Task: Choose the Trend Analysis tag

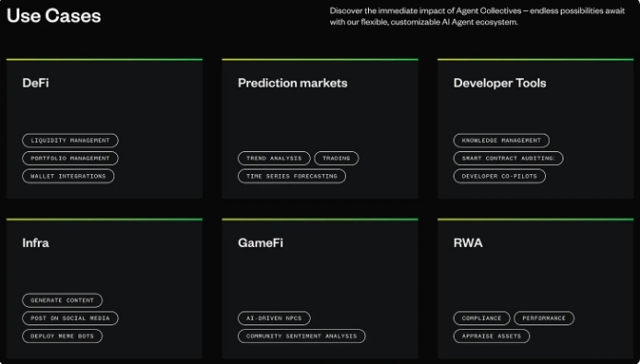Action: [x=274, y=159]
